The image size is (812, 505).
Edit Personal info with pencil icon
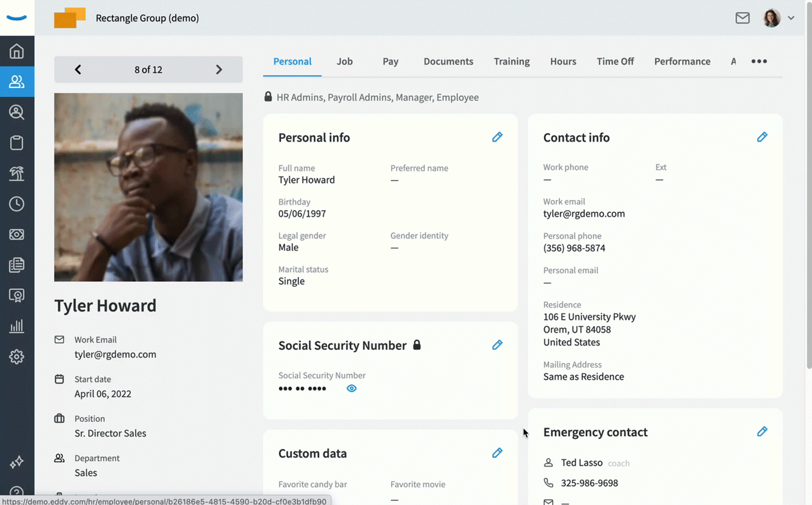[497, 137]
